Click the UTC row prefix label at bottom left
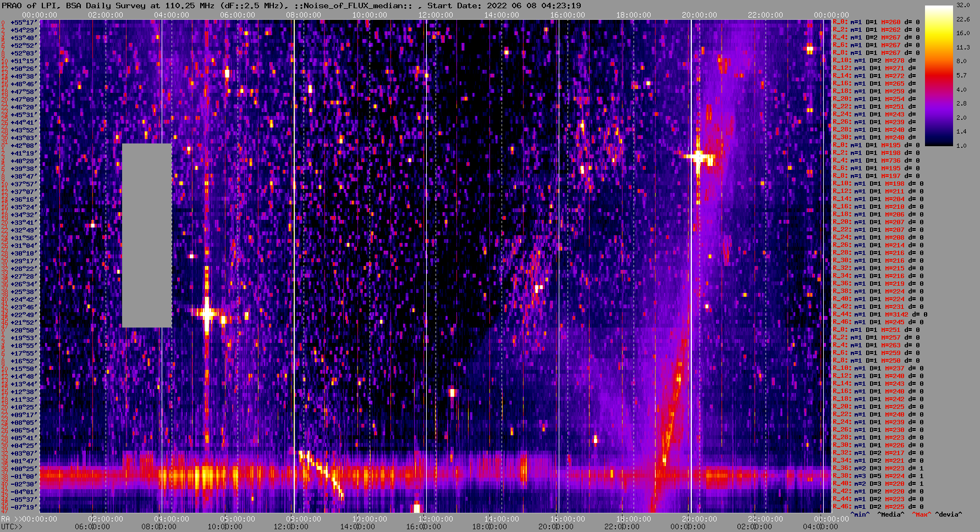The width and height of the screenshot is (980, 532). 12,527
